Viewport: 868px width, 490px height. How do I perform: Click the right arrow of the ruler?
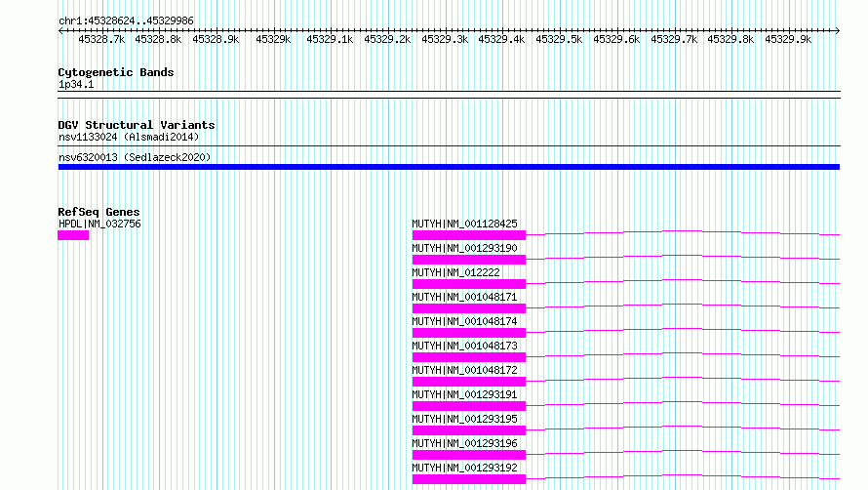pos(838,30)
